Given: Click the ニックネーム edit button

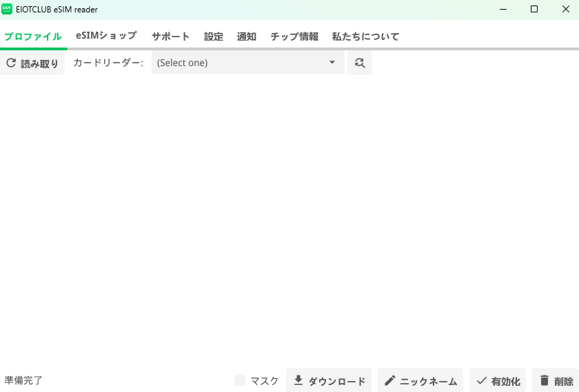Looking at the screenshot, I should [420, 380].
